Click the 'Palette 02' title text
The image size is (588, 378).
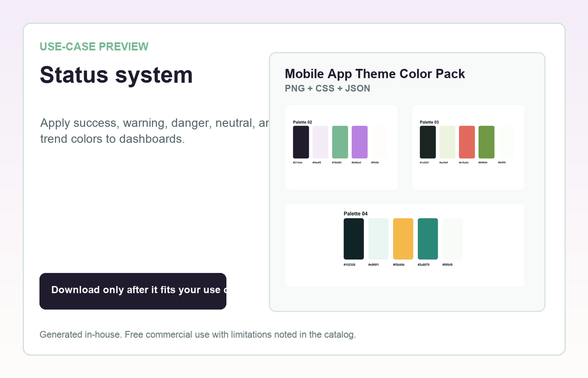[x=302, y=122]
